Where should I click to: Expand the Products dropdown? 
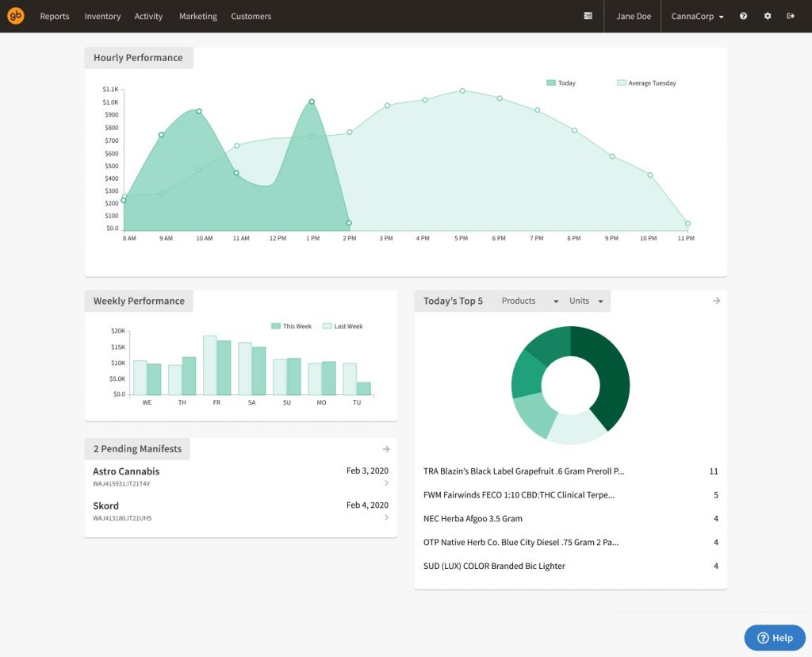click(530, 301)
